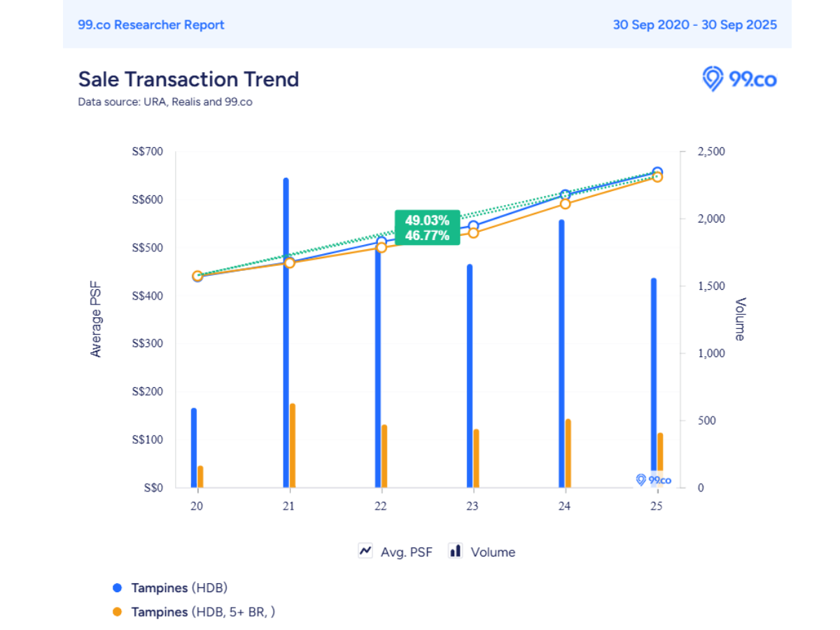Select the blue volume bar for year 20
Viewport: 840px width, 630px height.
pos(194,448)
